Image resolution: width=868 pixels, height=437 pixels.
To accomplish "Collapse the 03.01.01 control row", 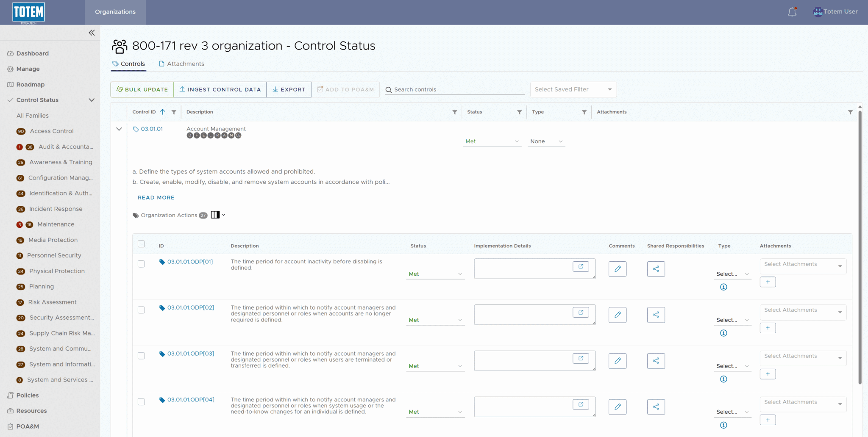I will [x=119, y=129].
